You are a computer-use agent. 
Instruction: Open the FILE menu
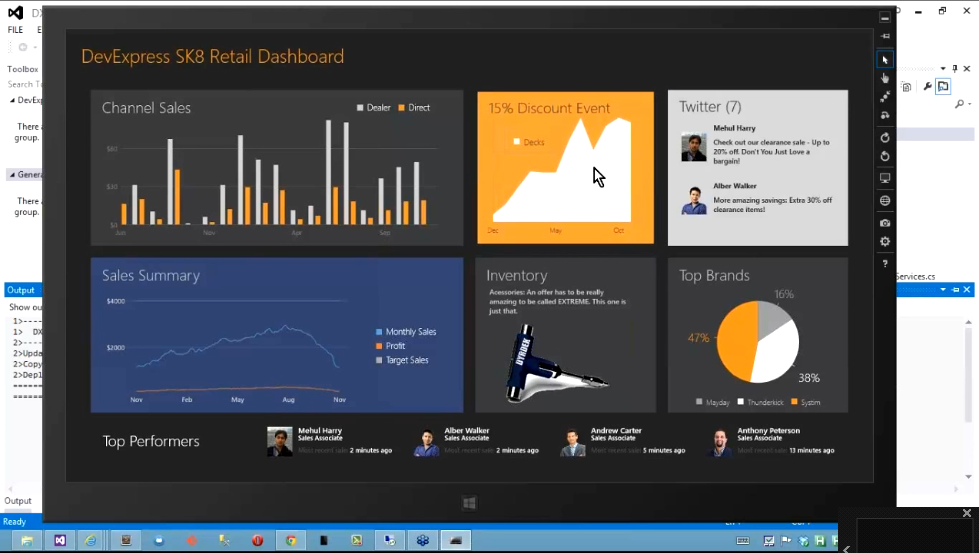(x=15, y=30)
